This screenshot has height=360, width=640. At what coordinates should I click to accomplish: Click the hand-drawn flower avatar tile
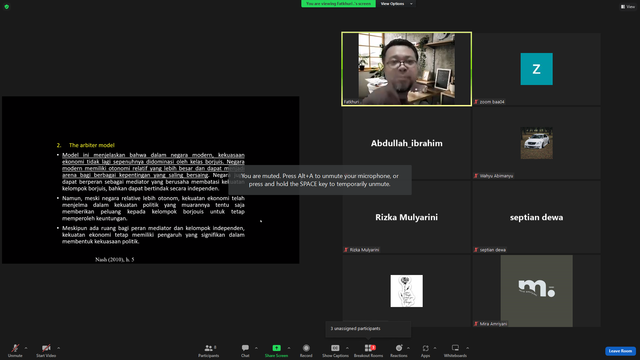coord(407,291)
